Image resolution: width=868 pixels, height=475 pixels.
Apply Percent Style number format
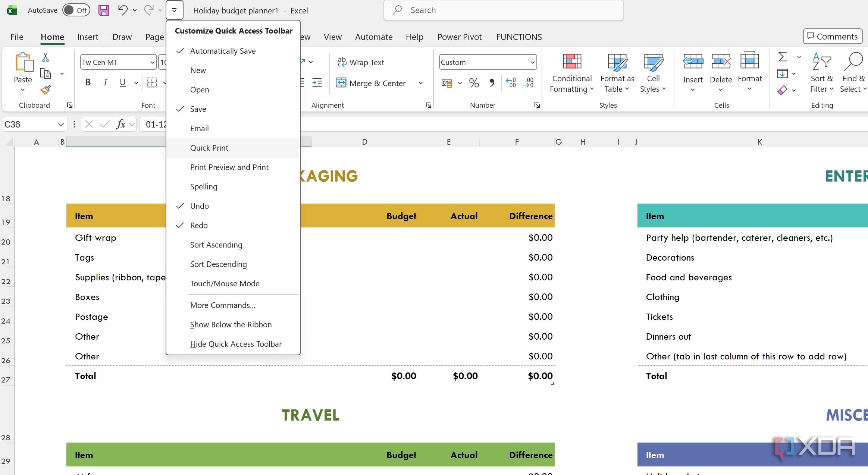point(474,83)
